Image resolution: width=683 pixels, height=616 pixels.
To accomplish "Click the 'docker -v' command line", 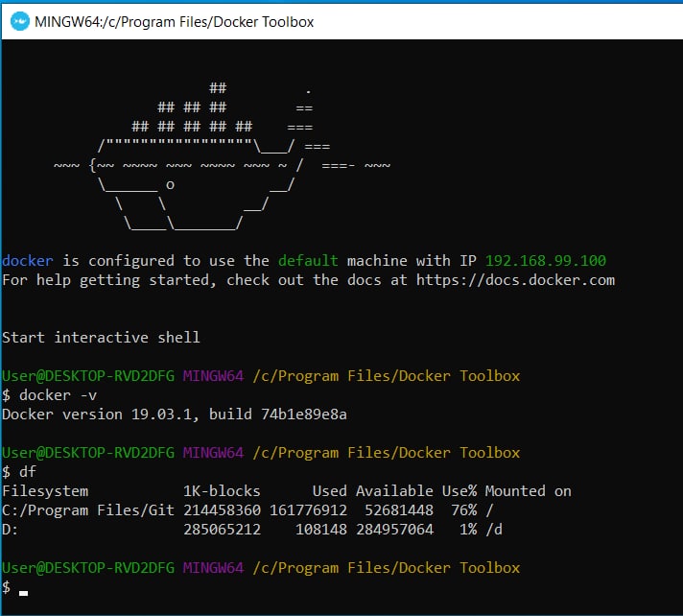I will coord(50,395).
